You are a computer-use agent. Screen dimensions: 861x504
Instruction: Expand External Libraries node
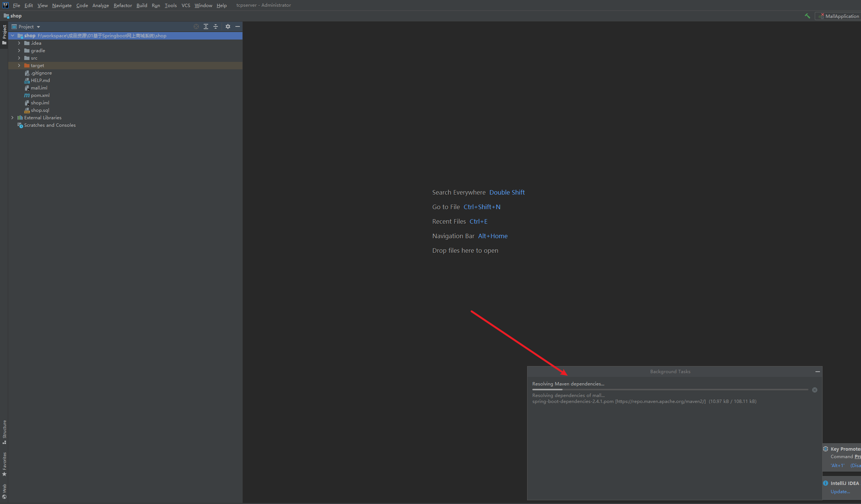13,118
